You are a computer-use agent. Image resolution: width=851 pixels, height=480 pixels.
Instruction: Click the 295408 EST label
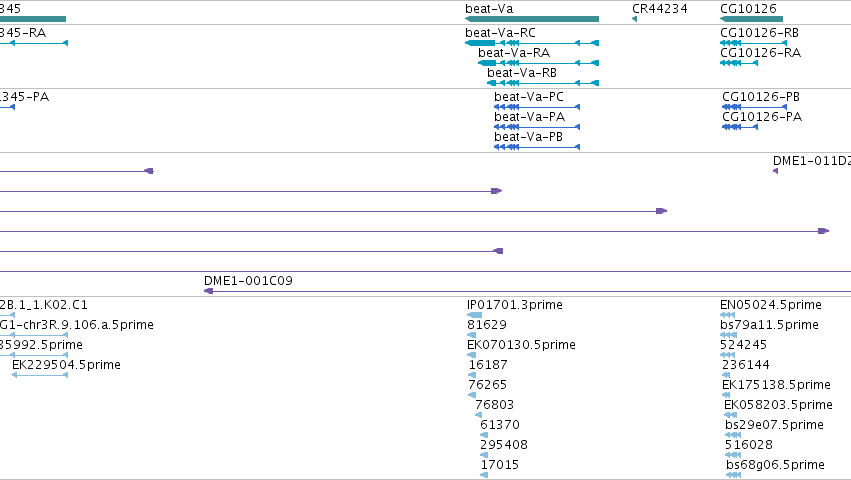[504, 445]
